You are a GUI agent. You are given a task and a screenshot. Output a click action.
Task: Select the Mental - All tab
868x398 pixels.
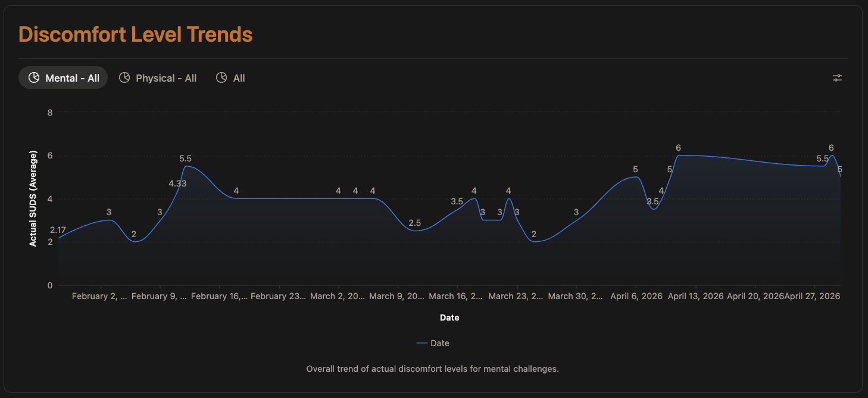(x=63, y=78)
